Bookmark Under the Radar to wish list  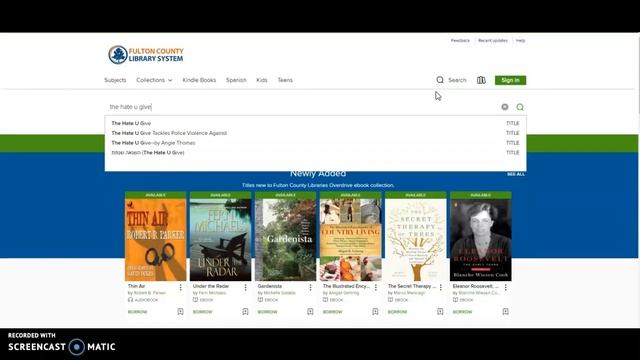245,311
